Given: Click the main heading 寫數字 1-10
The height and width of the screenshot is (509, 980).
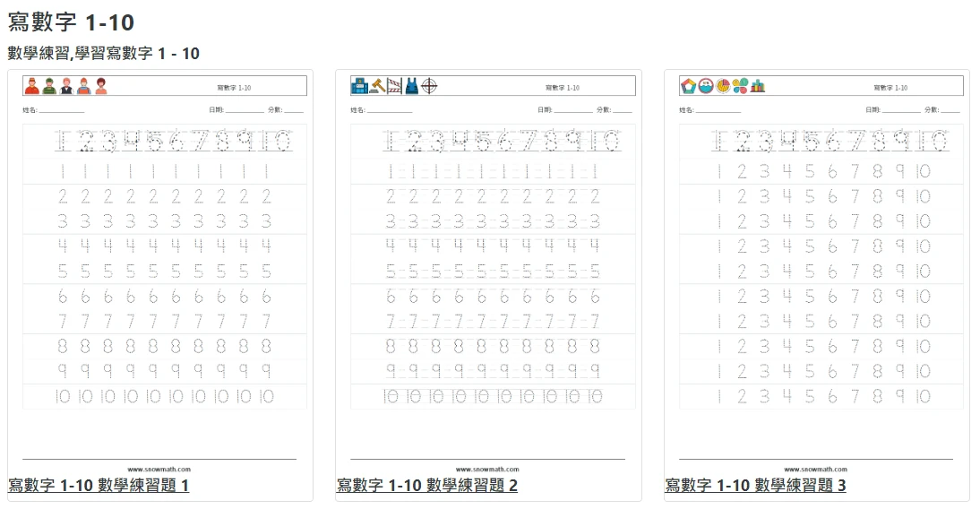Looking at the screenshot, I should click(71, 22).
